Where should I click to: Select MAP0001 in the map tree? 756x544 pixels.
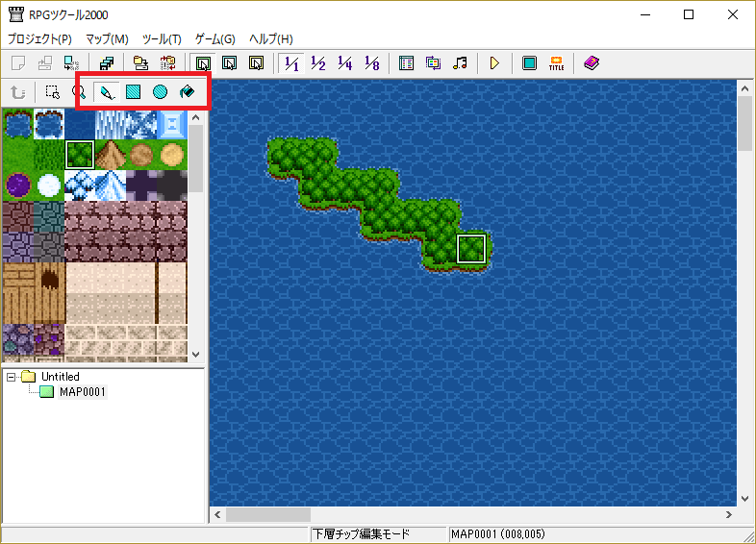click(82, 392)
